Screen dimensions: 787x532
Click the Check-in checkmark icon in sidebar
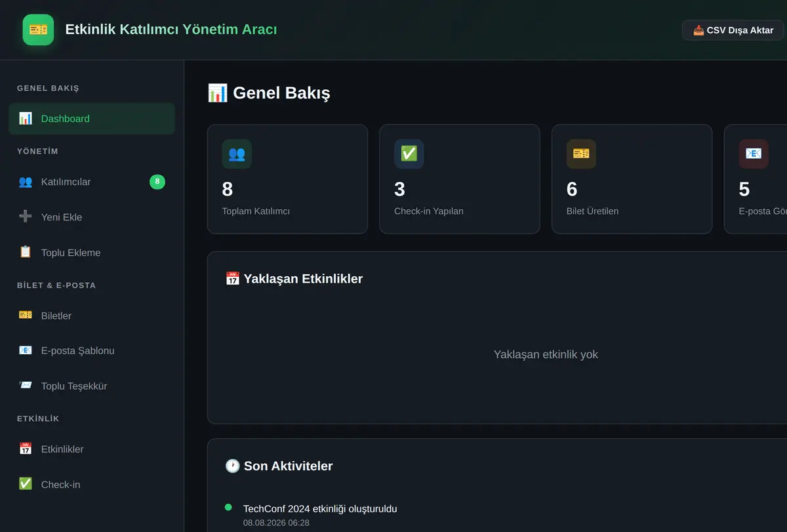[x=26, y=484]
